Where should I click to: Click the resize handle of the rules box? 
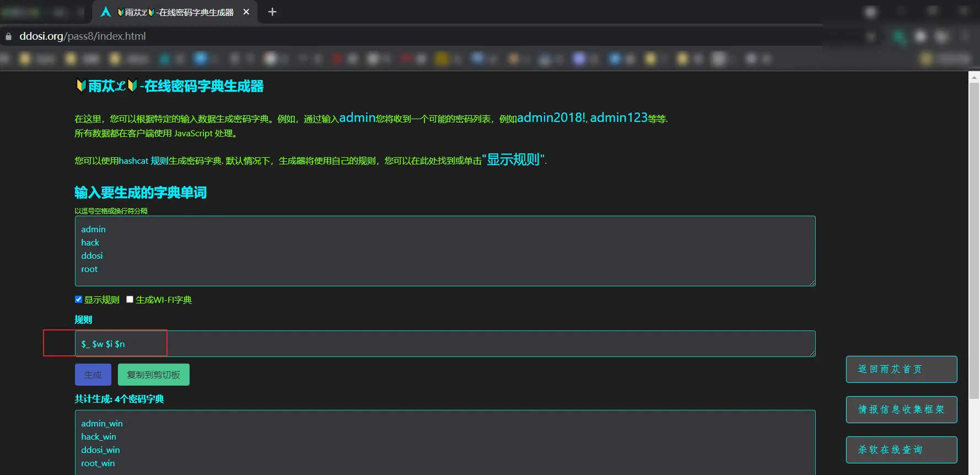(x=812, y=353)
